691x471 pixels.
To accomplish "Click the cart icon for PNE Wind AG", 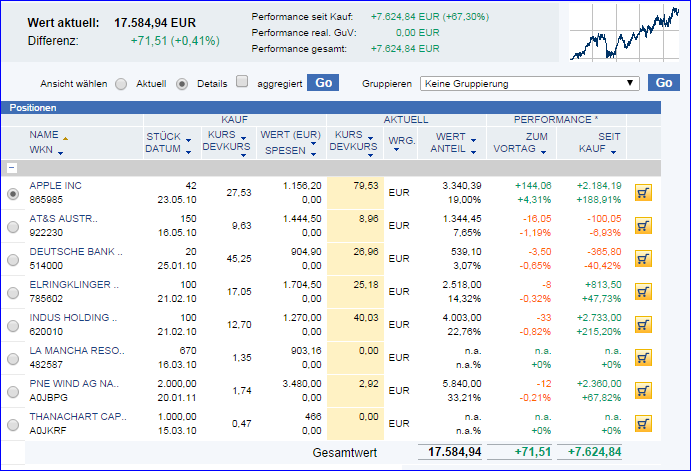I will (x=643, y=391).
